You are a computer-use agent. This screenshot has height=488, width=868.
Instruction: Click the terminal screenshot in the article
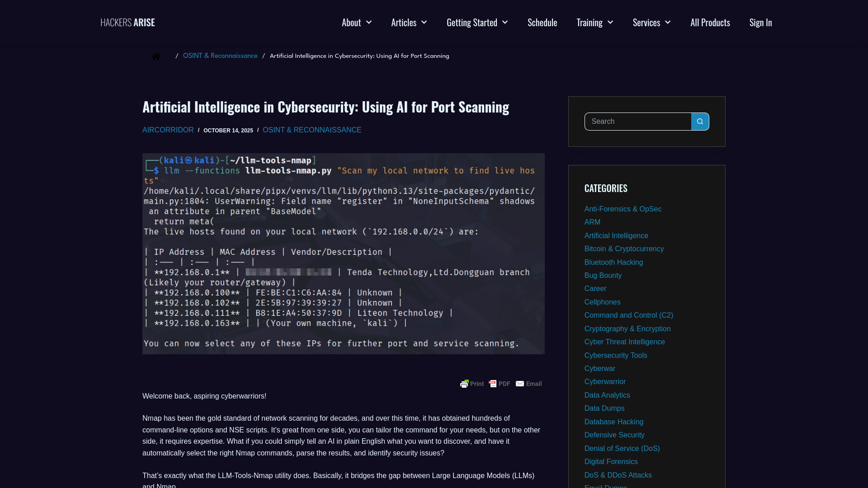(343, 253)
